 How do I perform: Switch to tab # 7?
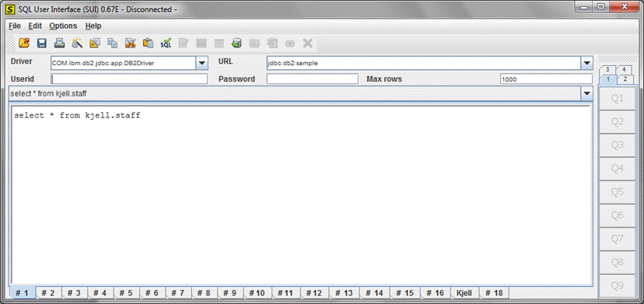point(178,293)
